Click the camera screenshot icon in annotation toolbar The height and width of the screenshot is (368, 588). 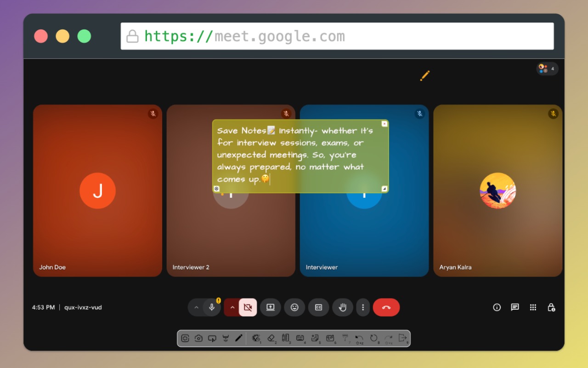coord(198,339)
